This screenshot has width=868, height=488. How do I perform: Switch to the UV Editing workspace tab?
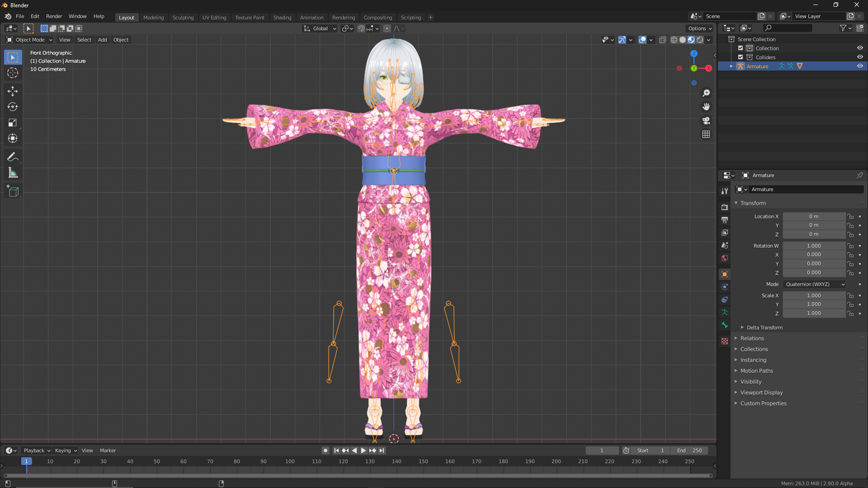click(x=214, y=17)
